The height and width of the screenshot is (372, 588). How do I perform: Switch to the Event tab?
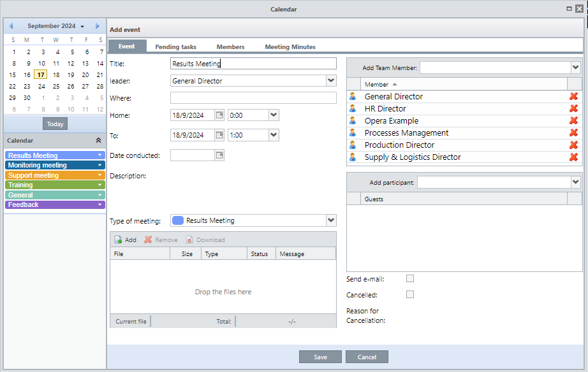127,46
